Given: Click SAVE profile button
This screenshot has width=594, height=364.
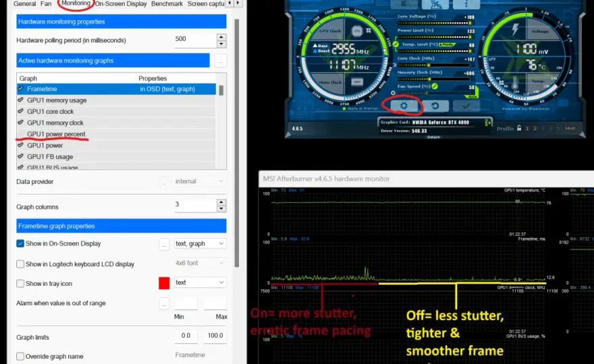Looking at the screenshot, I should 570,129.
